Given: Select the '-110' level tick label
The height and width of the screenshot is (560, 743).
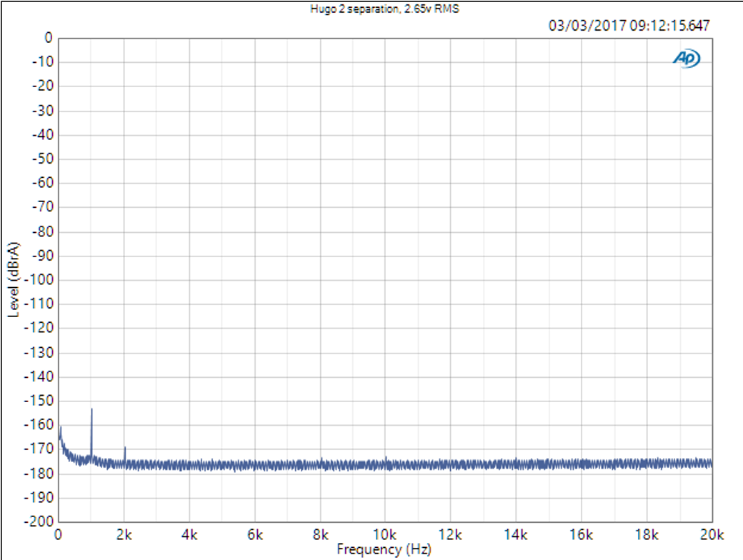Looking at the screenshot, I should click(x=39, y=304).
